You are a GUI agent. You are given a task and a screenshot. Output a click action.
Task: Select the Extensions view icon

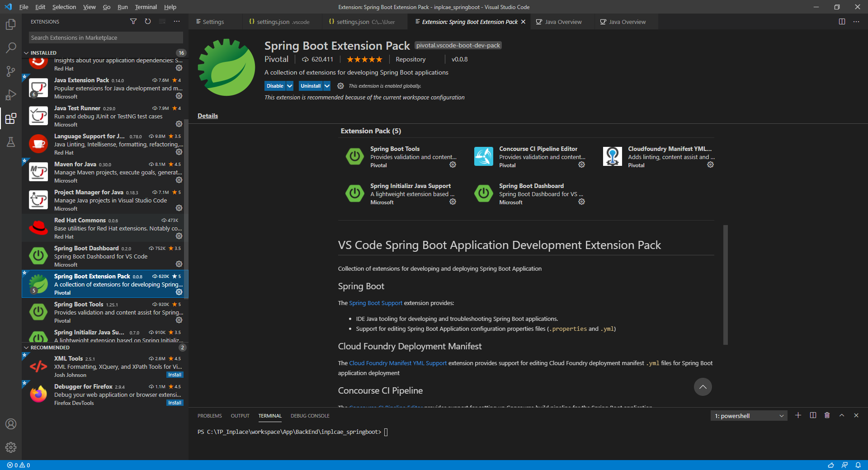(x=11, y=118)
